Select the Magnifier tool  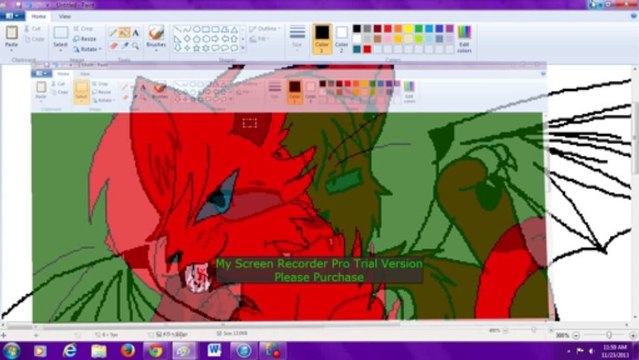(135, 45)
